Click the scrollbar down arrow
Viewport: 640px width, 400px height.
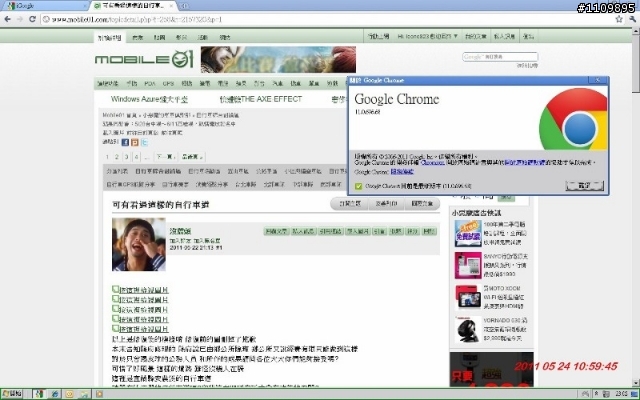(x=636, y=383)
